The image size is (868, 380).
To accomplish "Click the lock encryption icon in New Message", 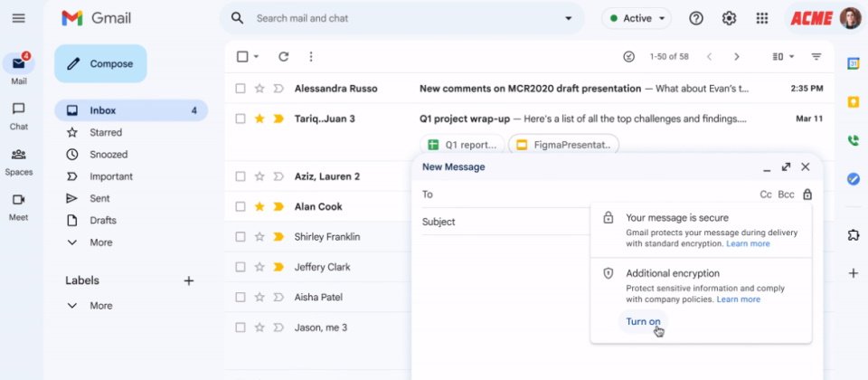I will coord(807,195).
